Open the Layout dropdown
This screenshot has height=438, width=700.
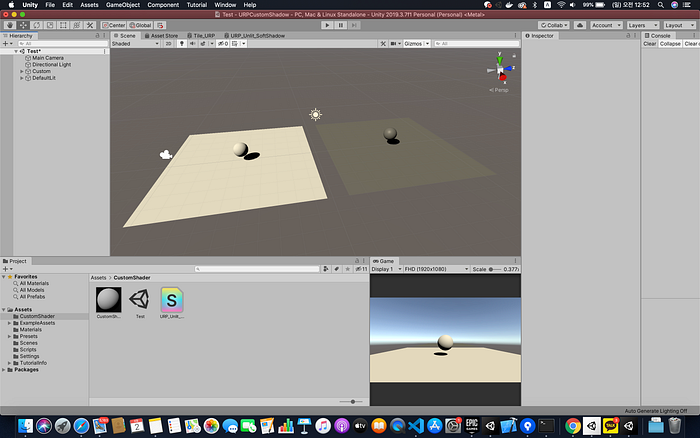click(x=679, y=25)
